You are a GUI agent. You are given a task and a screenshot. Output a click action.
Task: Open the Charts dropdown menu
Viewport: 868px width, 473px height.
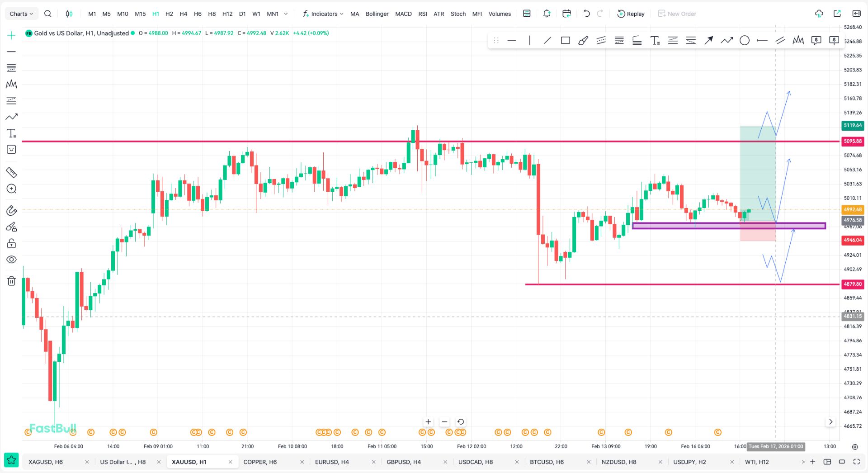coord(21,14)
